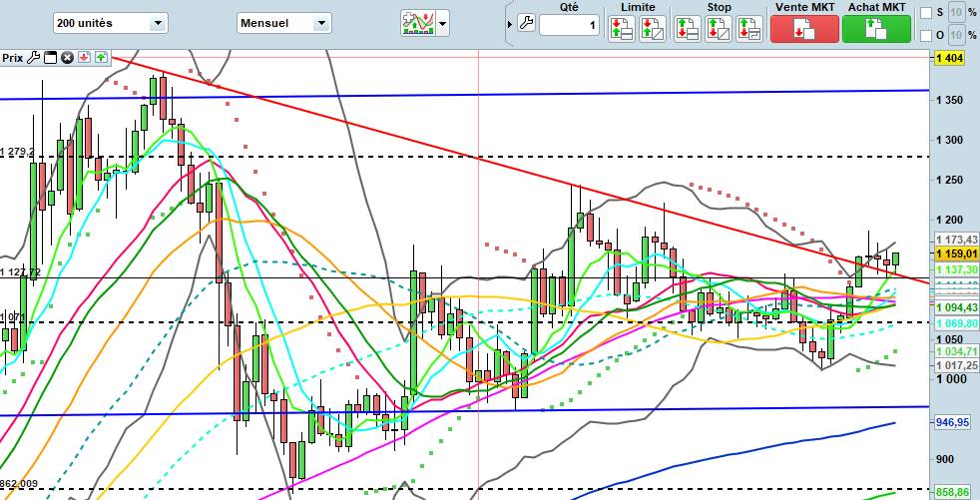Place third Stop order icon

[x=749, y=29]
